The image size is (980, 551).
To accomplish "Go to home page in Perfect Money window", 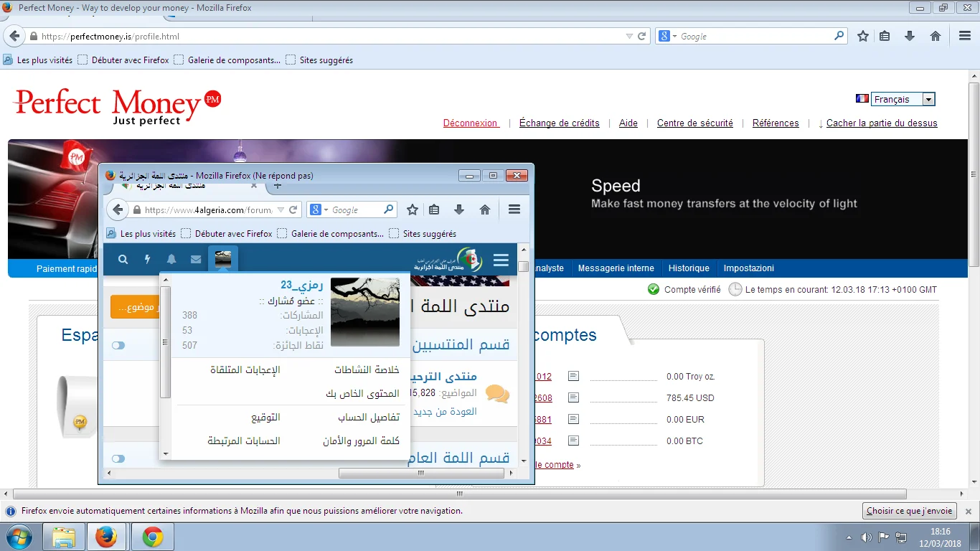I will [x=936, y=36].
